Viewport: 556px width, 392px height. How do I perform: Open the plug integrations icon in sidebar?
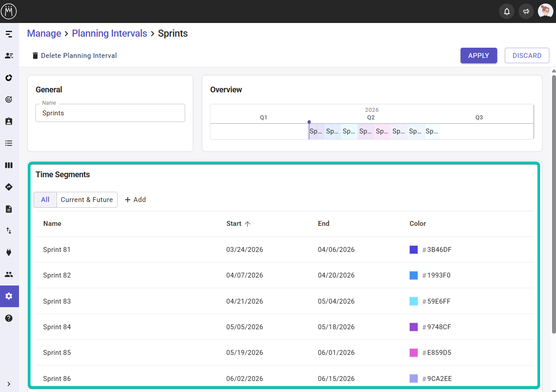[9, 252]
